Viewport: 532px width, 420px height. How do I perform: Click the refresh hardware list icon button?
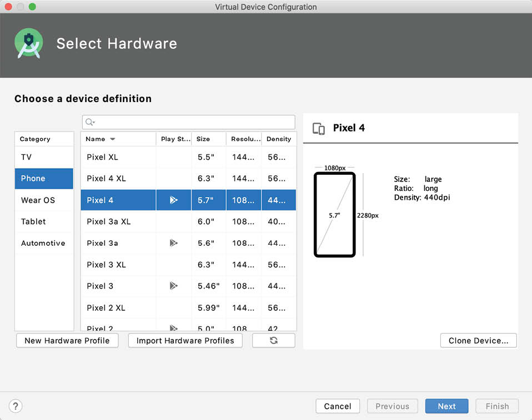click(x=273, y=340)
